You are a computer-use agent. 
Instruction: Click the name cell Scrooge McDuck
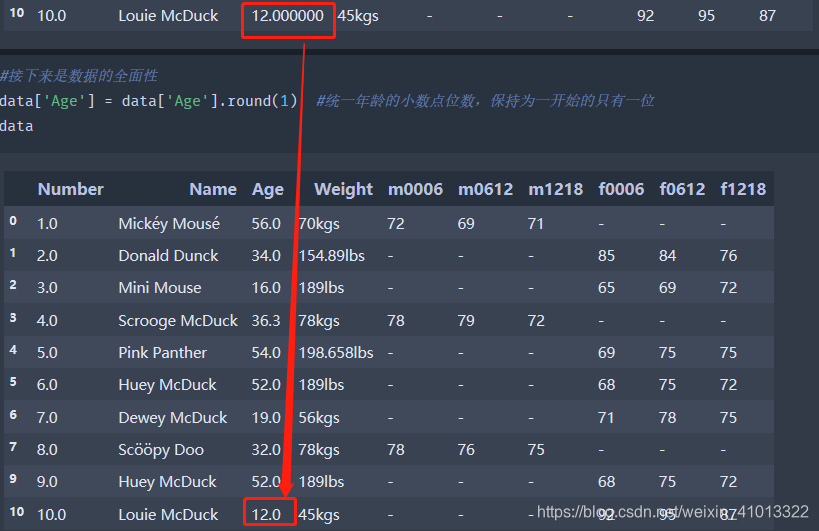pos(178,321)
